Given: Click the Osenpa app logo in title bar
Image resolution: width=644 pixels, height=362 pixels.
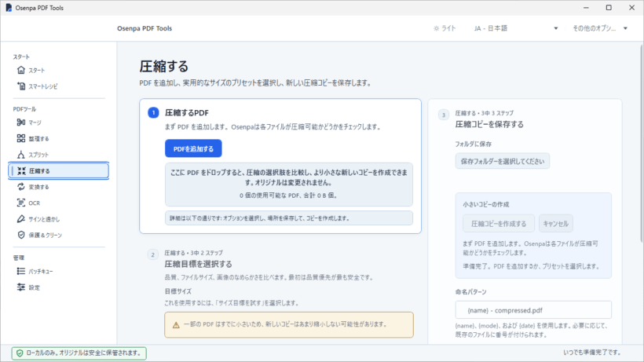Looking at the screenshot, I should [x=9, y=8].
